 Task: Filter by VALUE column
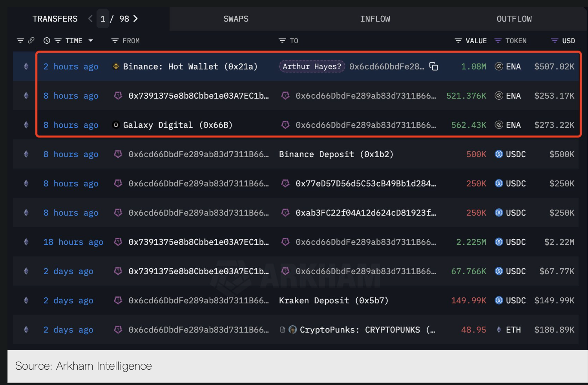click(458, 40)
